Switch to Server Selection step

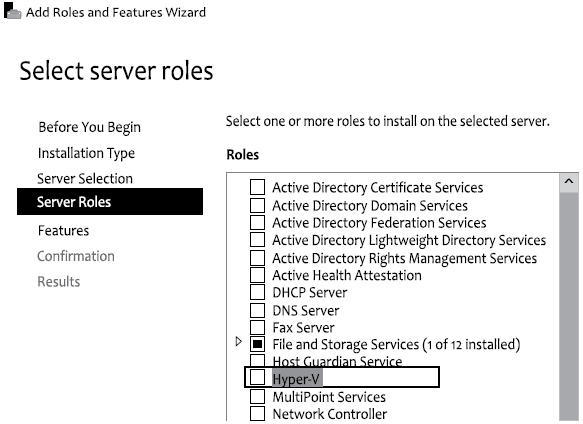(x=85, y=179)
